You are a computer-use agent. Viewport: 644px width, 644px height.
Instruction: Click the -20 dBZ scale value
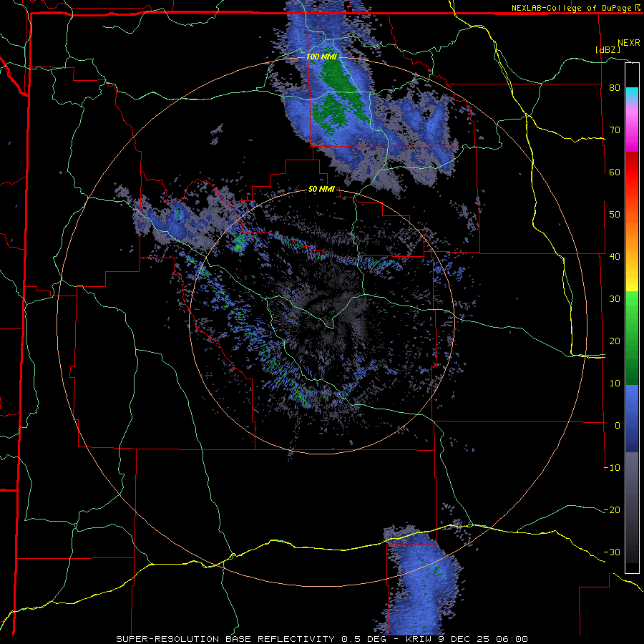coord(612,509)
